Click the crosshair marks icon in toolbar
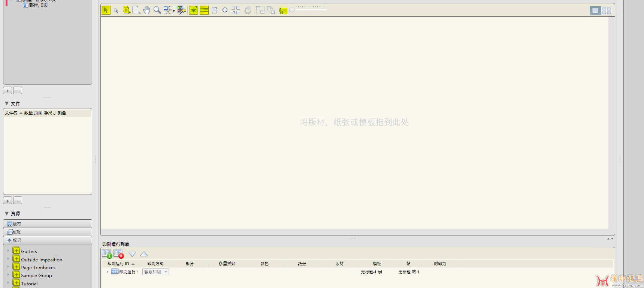This screenshot has height=288, width=644. click(225, 10)
